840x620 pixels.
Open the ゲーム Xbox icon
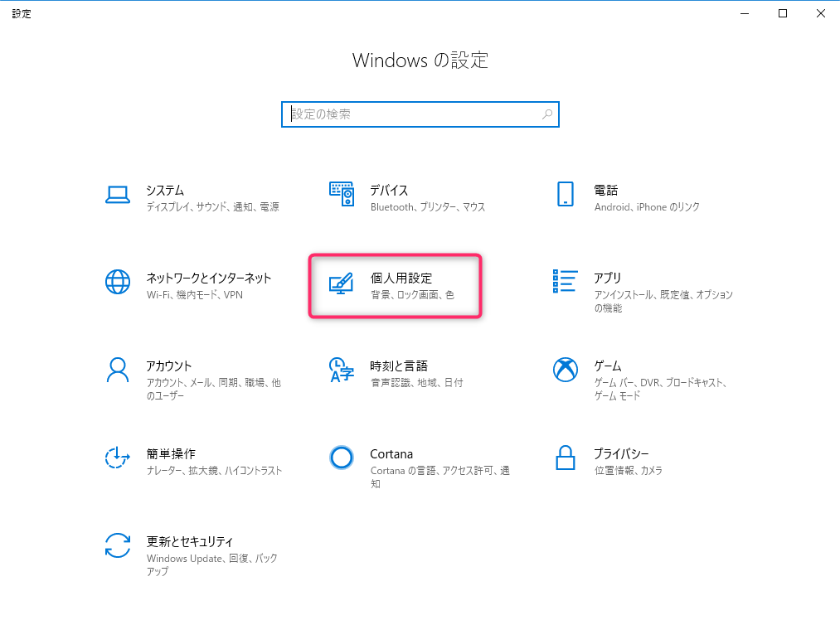566,370
